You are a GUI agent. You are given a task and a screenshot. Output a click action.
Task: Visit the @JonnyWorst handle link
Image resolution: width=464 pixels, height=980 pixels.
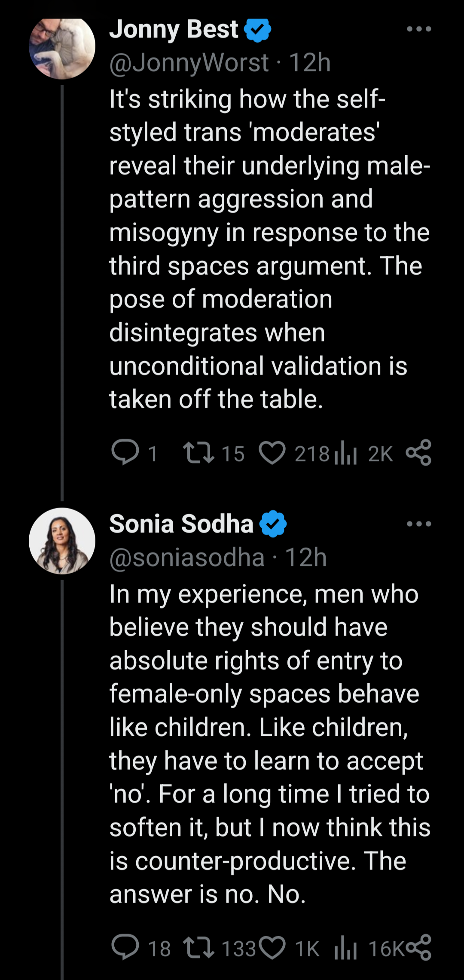click(x=189, y=63)
